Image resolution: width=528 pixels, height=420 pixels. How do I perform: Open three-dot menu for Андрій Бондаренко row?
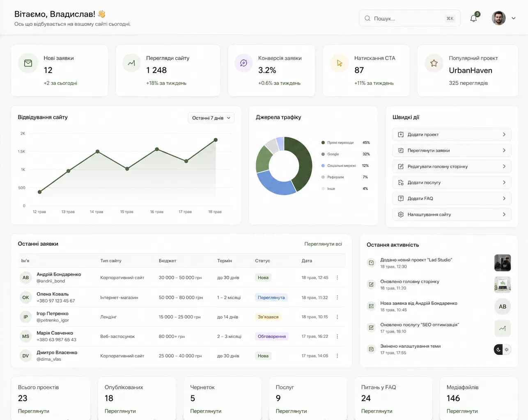pos(337,278)
